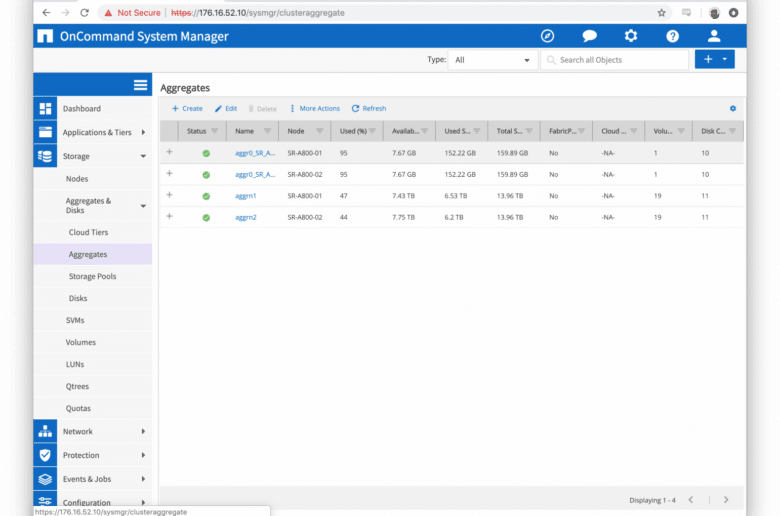Collapse the Aggregates & Disks arrow
This screenshot has height=516, width=780.
pyautogui.click(x=143, y=206)
